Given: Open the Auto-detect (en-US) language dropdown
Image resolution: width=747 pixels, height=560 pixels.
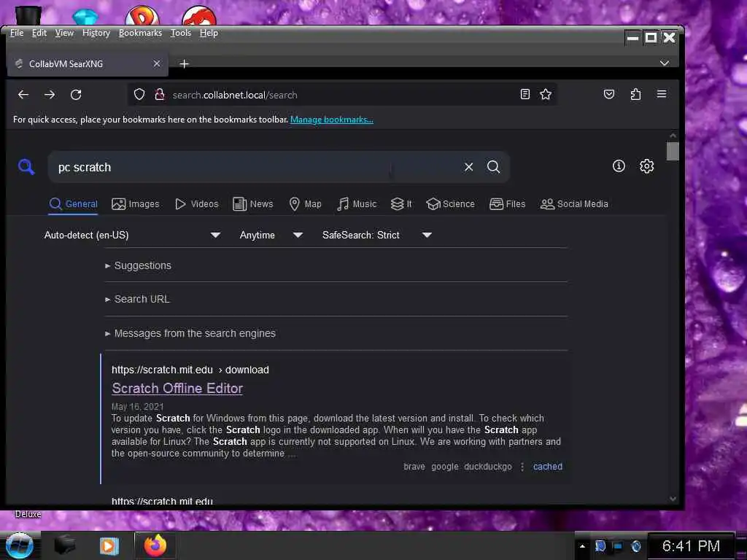Looking at the screenshot, I should [x=132, y=236].
